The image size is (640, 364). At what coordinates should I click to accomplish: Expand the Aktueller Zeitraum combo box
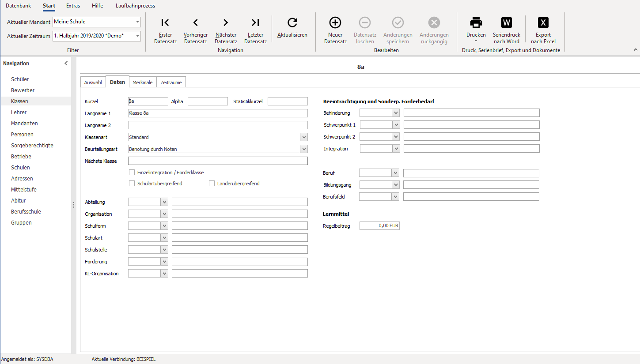pos(138,36)
